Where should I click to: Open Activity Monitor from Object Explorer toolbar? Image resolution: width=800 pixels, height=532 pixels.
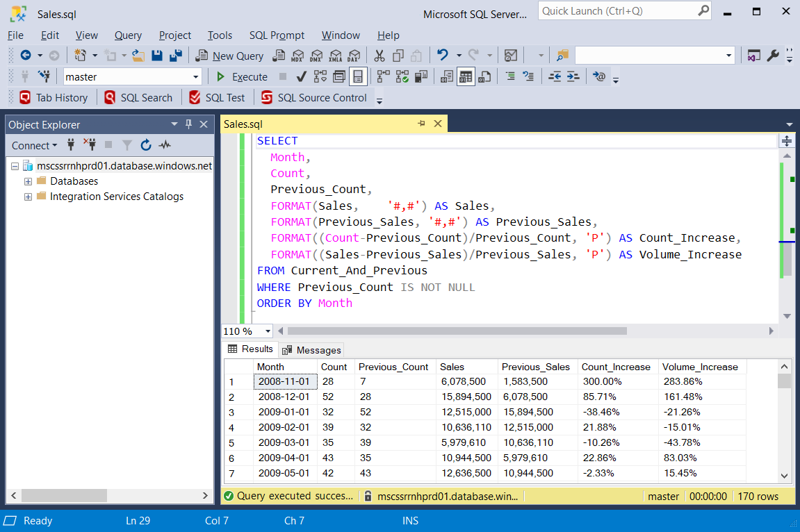pos(164,145)
